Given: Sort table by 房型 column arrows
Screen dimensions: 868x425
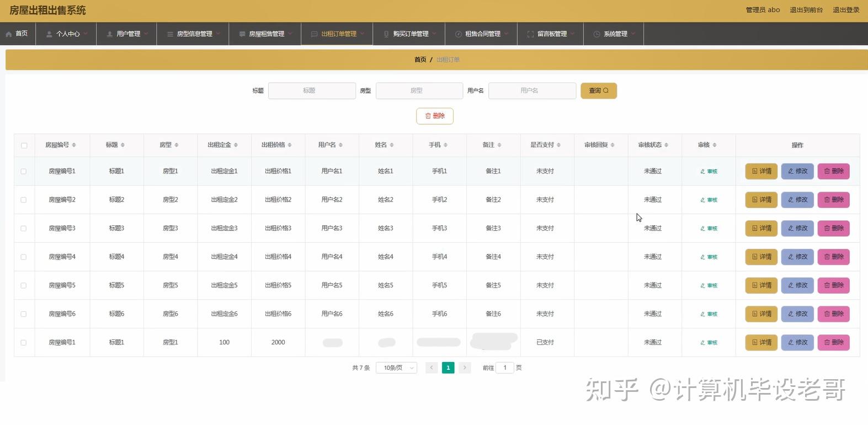Looking at the screenshot, I should (x=177, y=145).
